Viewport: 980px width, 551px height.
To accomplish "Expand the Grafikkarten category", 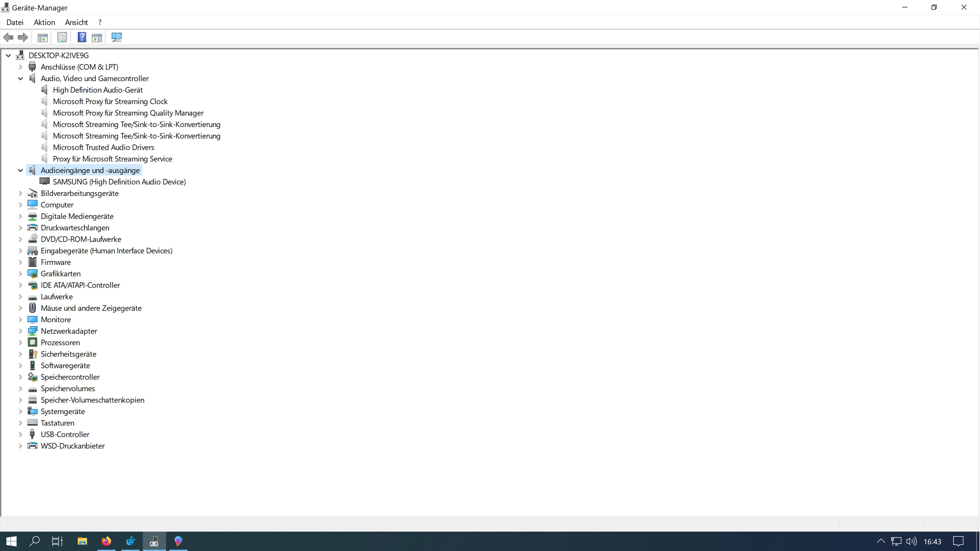I will click(x=20, y=274).
